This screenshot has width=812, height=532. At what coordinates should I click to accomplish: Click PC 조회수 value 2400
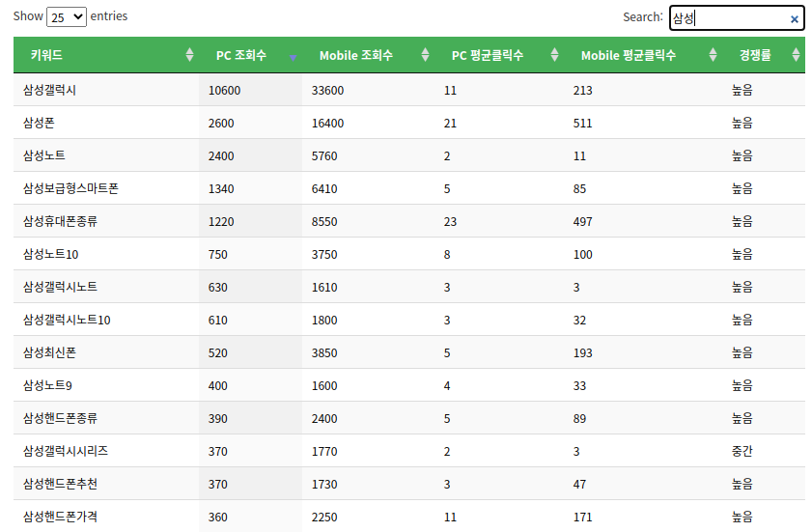(221, 155)
